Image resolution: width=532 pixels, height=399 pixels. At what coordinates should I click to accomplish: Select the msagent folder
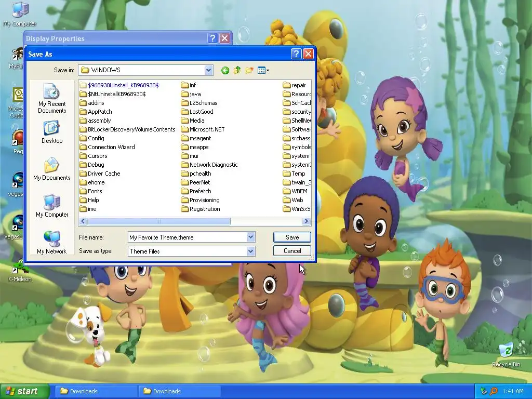[x=196, y=138]
